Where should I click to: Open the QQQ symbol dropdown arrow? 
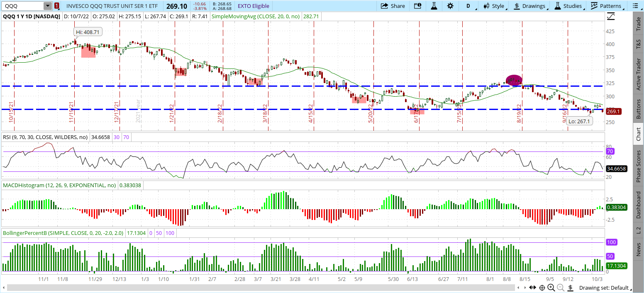pyautogui.click(x=48, y=6)
